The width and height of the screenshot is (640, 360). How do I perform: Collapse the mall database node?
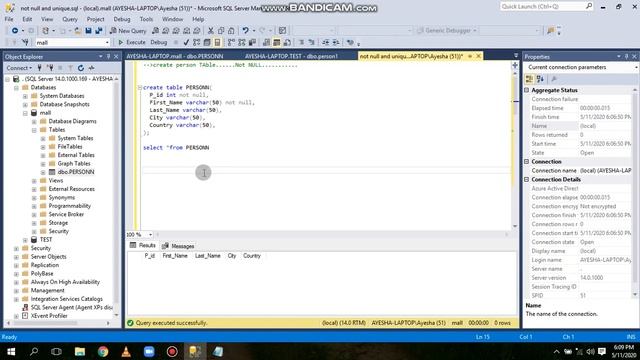25,113
